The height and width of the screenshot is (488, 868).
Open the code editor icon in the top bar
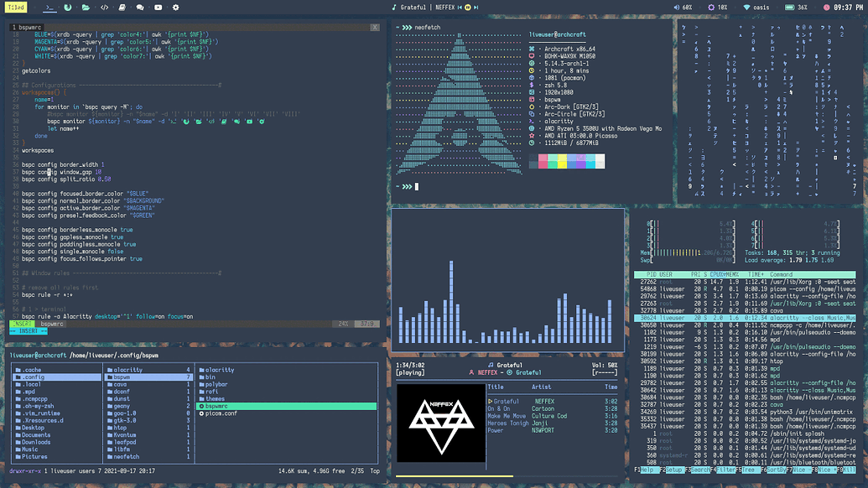[103, 8]
